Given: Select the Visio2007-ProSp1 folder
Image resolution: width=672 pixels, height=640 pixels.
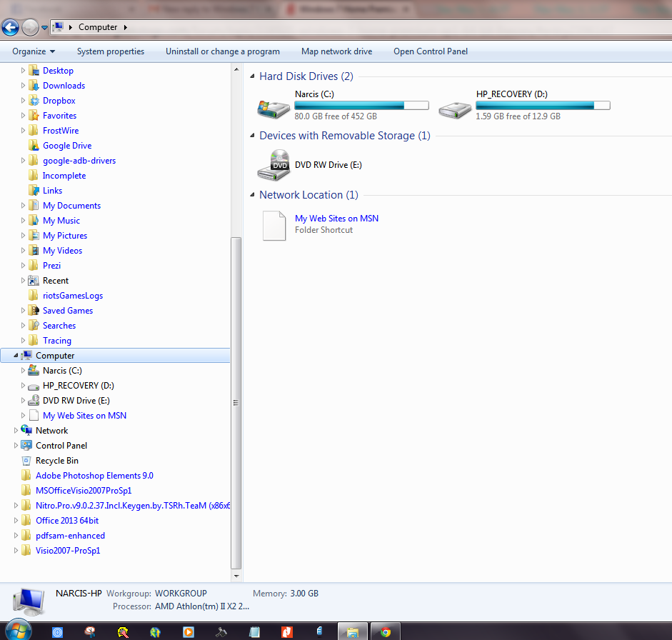Looking at the screenshot, I should (x=68, y=551).
